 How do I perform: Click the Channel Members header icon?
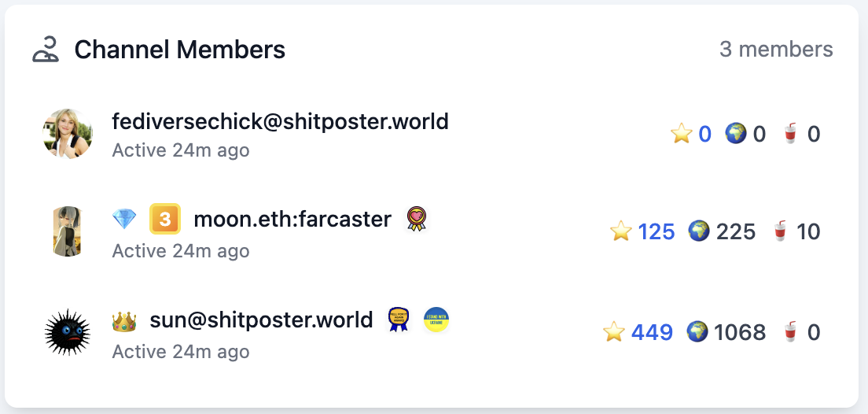(x=46, y=50)
